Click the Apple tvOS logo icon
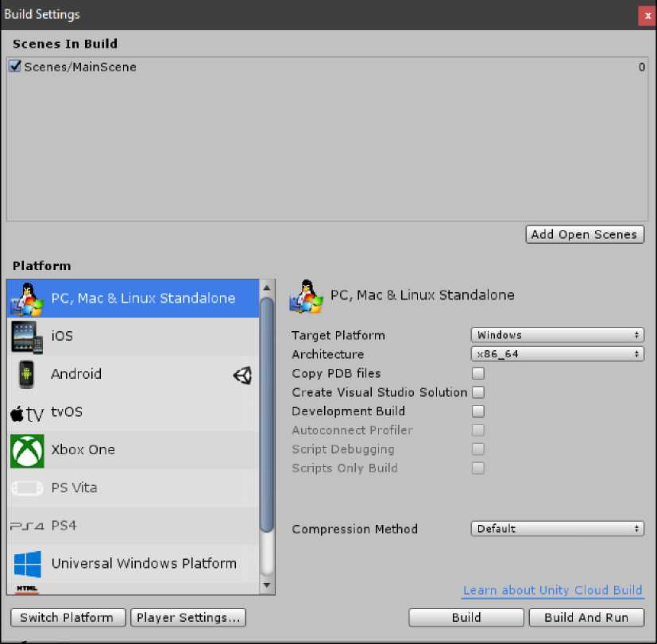This screenshot has width=657, height=644. 27,414
